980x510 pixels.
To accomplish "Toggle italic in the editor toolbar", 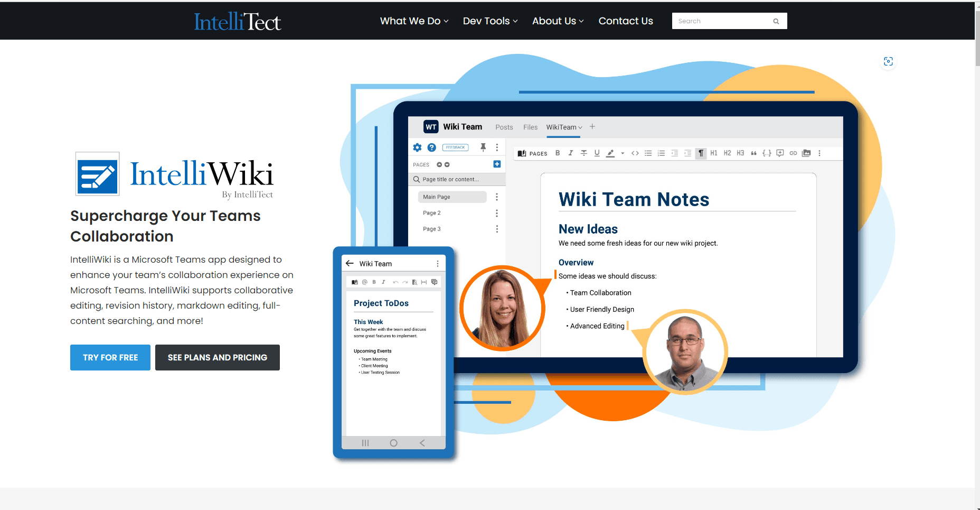I will pos(570,153).
